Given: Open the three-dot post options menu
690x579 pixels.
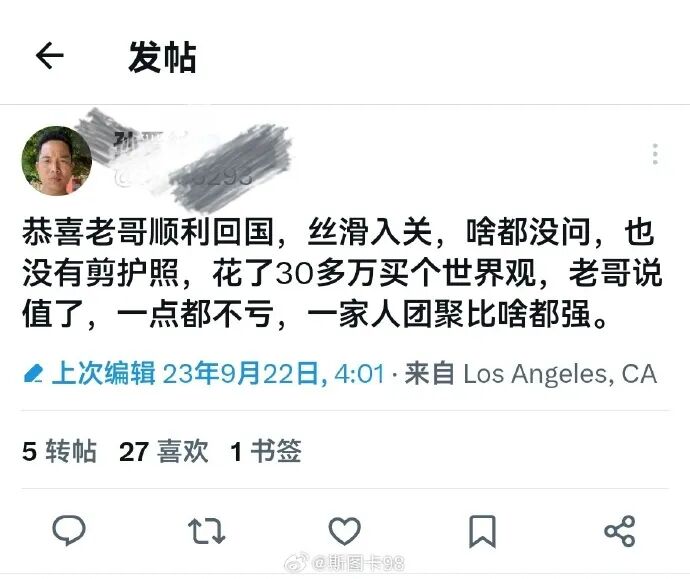Looking at the screenshot, I should coord(655,154).
